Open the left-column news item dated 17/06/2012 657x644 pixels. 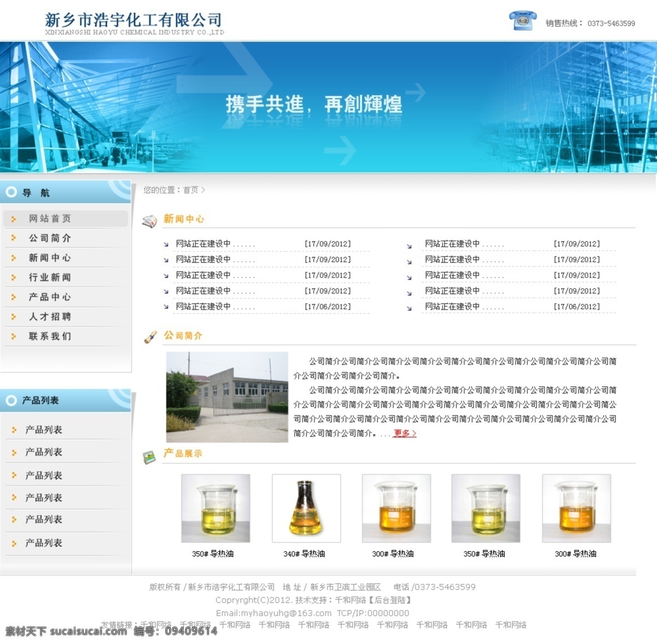(x=215, y=307)
